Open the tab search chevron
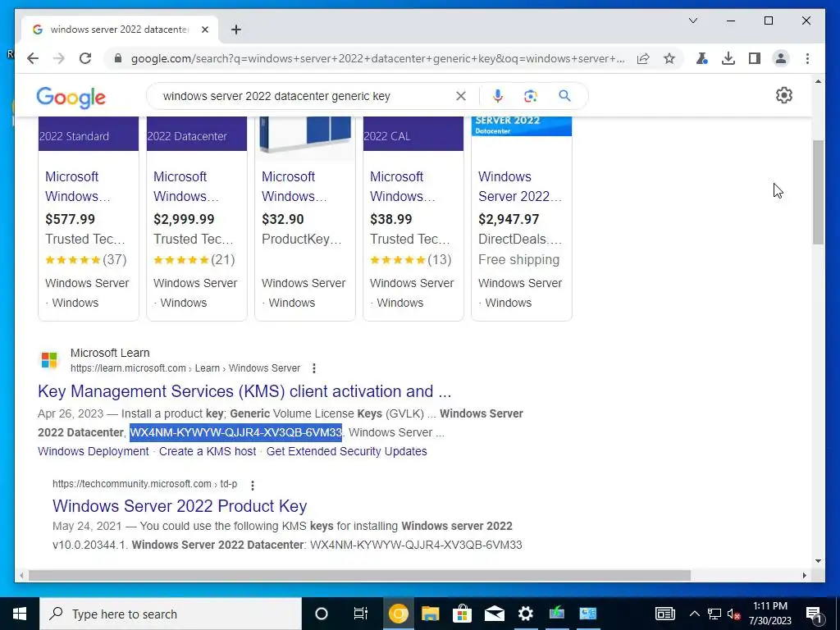This screenshot has width=840, height=630. pos(692,21)
